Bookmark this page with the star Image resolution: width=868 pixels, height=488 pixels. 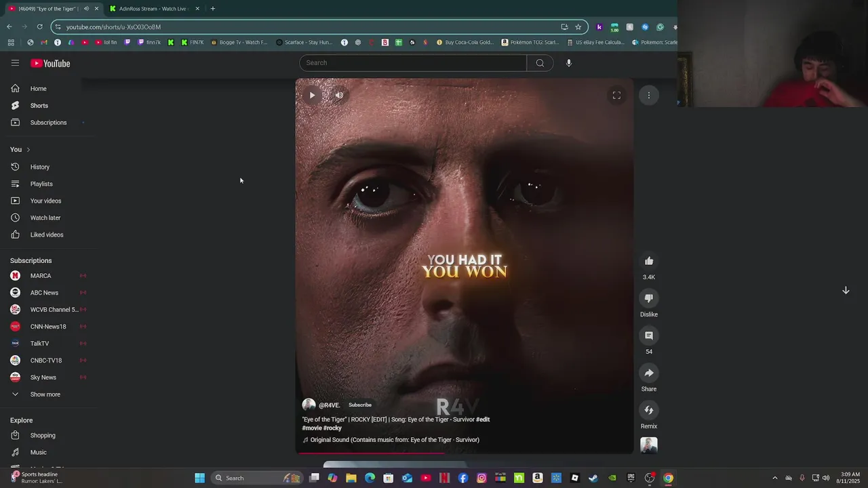[578, 27]
